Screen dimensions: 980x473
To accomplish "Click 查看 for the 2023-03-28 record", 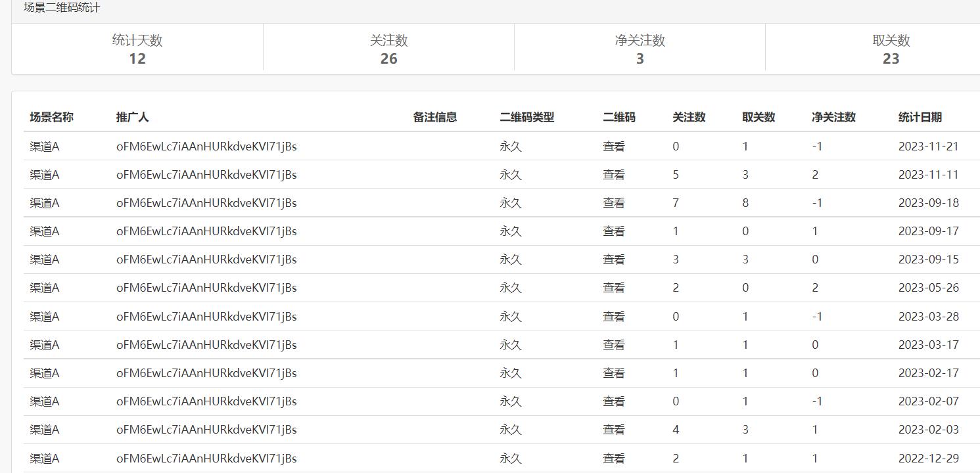I will [613, 317].
